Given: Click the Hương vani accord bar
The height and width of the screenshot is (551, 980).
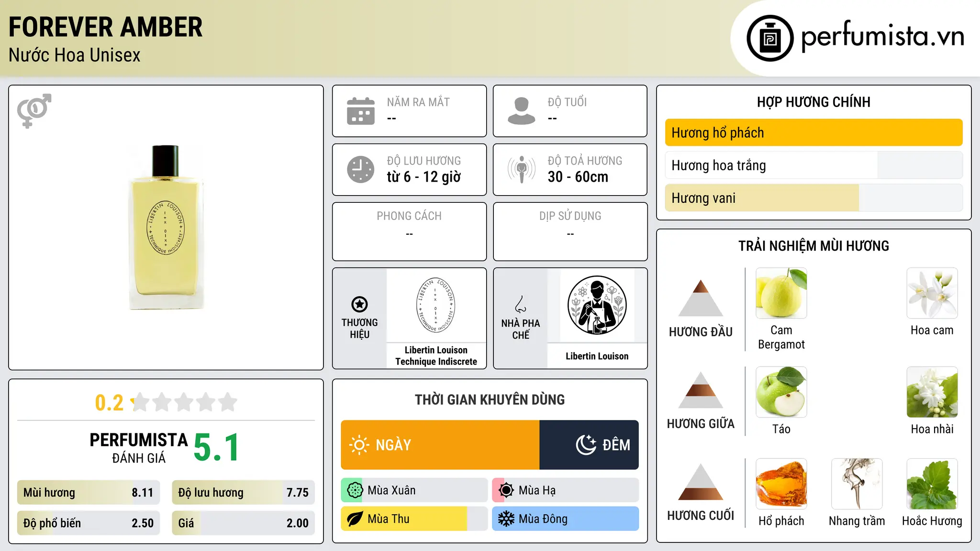Looking at the screenshot, I should pyautogui.click(x=813, y=198).
